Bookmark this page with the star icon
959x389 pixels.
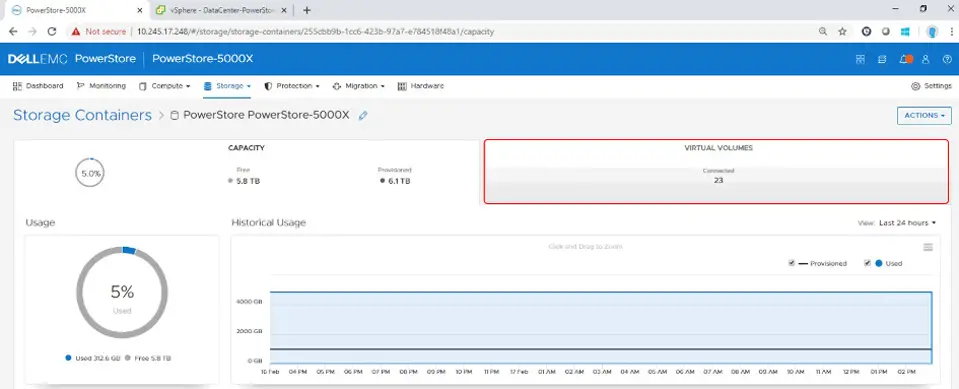click(842, 31)
